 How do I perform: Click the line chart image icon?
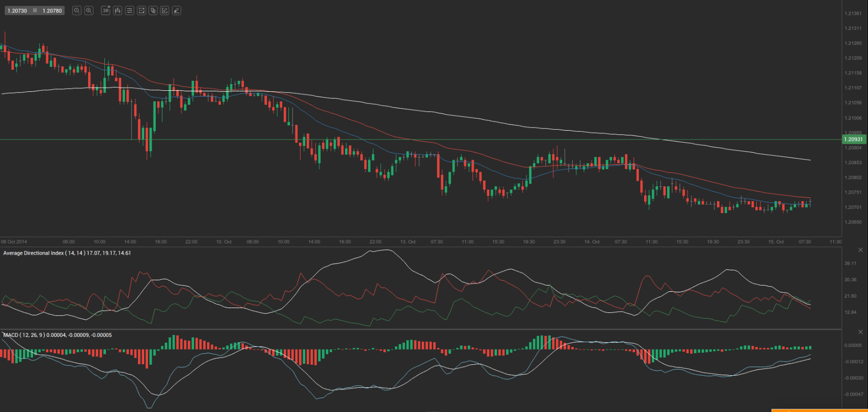click(141, 10)
